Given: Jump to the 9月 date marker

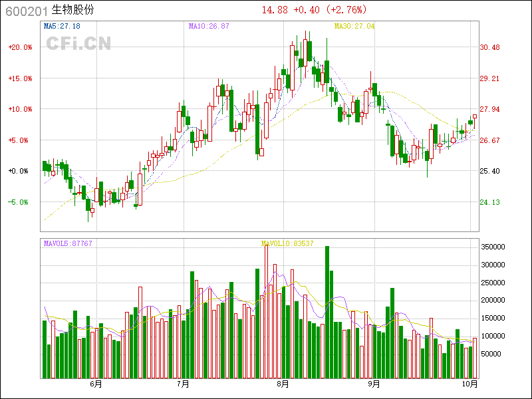Looking at the screenshot, I should tap(374, 384).
